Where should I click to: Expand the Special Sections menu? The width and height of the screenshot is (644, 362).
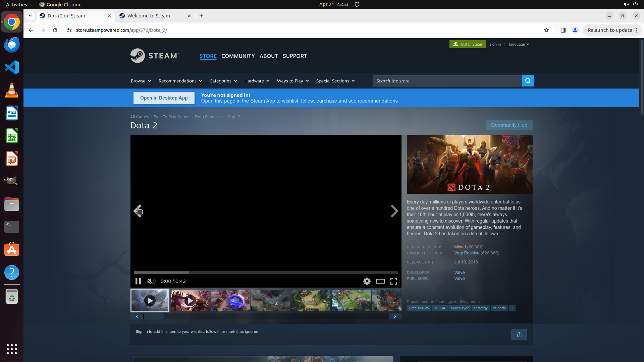[335, 81]
